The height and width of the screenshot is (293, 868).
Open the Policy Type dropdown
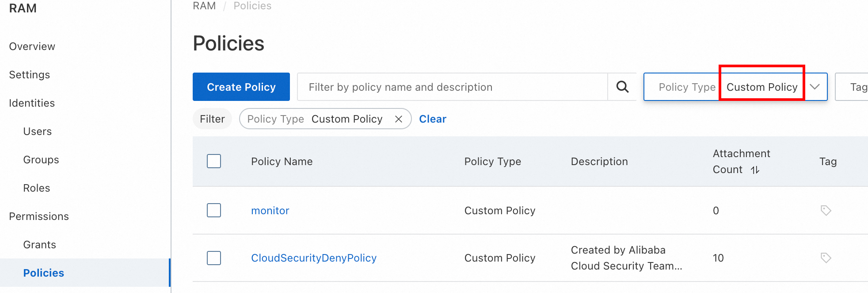(x=815, y=87)
